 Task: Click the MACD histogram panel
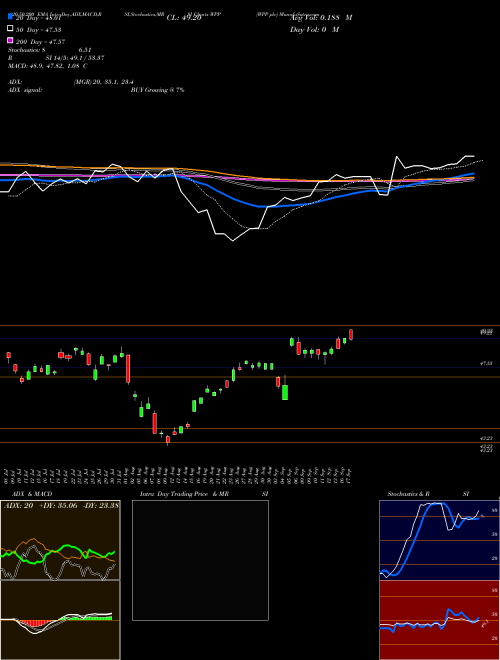60,620
